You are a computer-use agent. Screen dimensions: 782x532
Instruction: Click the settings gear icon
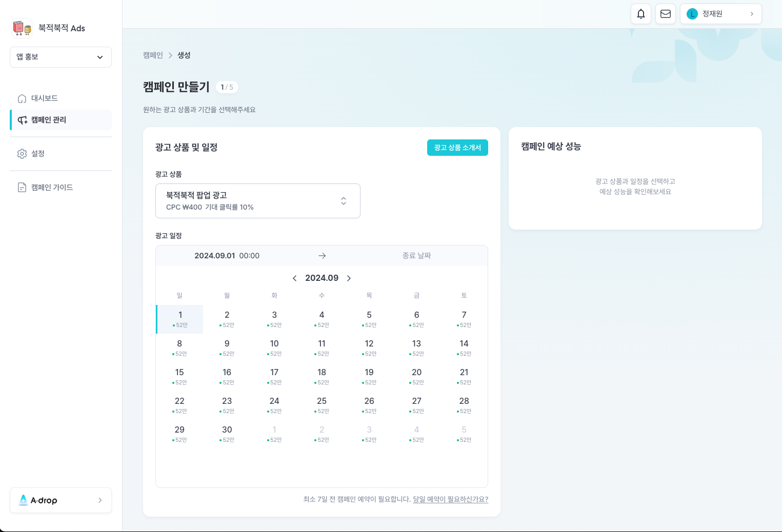22,154
